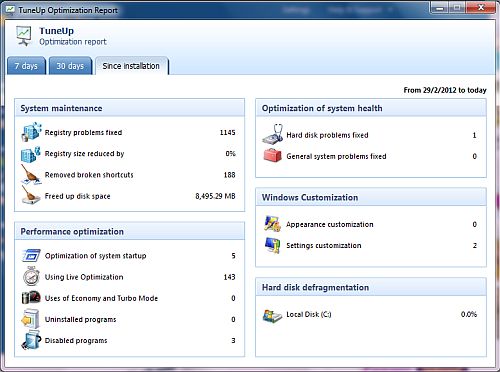The image size is (500, 372).
Task: Click the General system problems fixed label
Action: click(336, 156)
